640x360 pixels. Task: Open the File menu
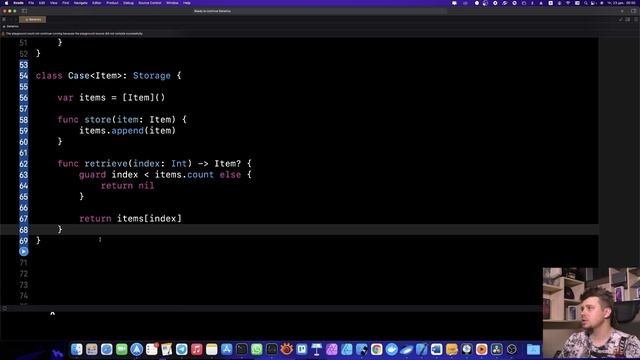[x=31, y=3]
